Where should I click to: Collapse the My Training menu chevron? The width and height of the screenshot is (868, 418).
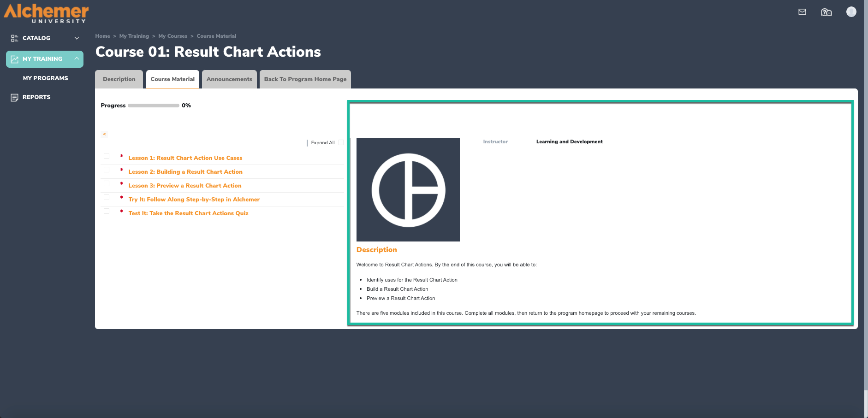click(x=77, y=59)
